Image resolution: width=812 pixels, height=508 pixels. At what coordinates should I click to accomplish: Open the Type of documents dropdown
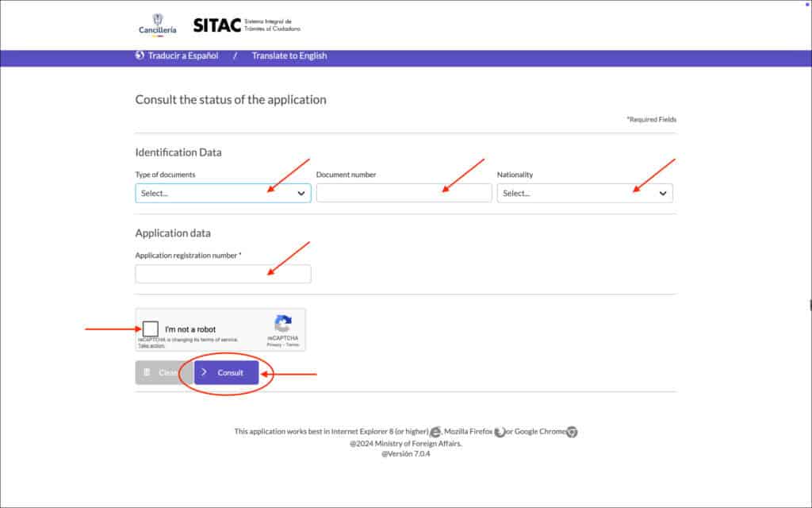[222, 192]
